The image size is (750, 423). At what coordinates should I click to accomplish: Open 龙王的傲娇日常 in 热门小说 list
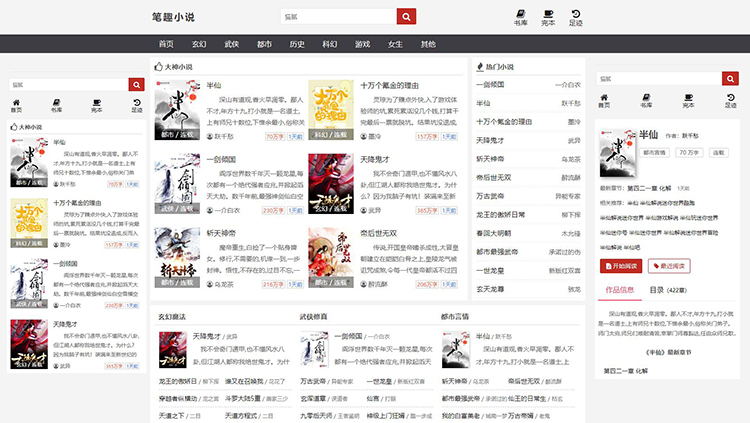[x=500, y=215]
